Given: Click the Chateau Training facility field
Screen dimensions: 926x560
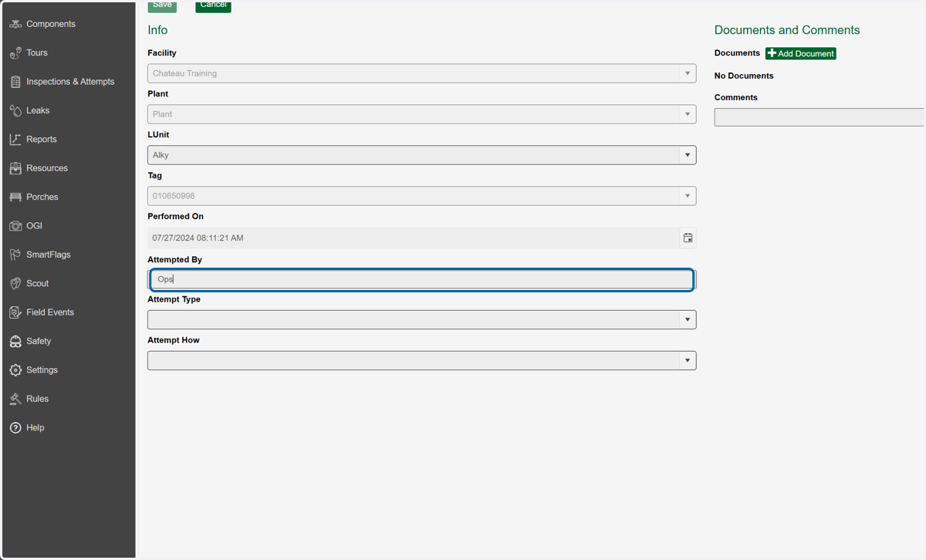Looking at the screenshot, I should click(421, 73).
